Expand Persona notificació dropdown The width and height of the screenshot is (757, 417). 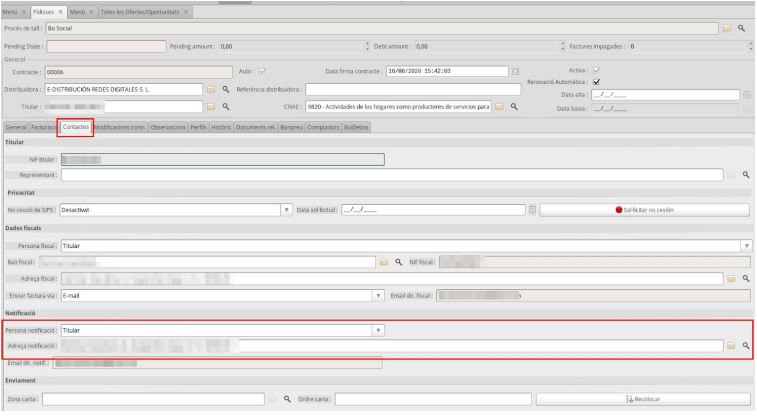click(x=378, y=330)
